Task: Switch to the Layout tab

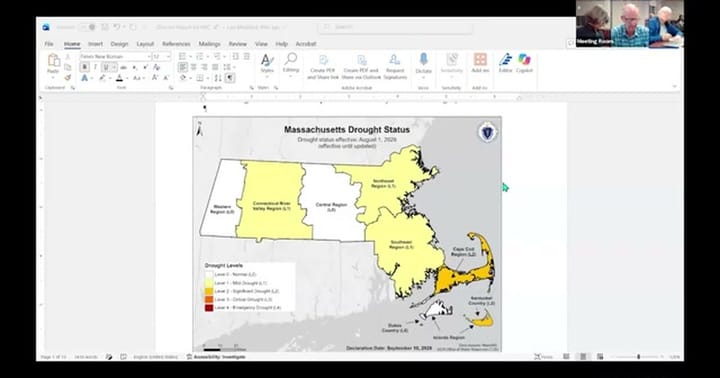Action: [x=145, y=44]
